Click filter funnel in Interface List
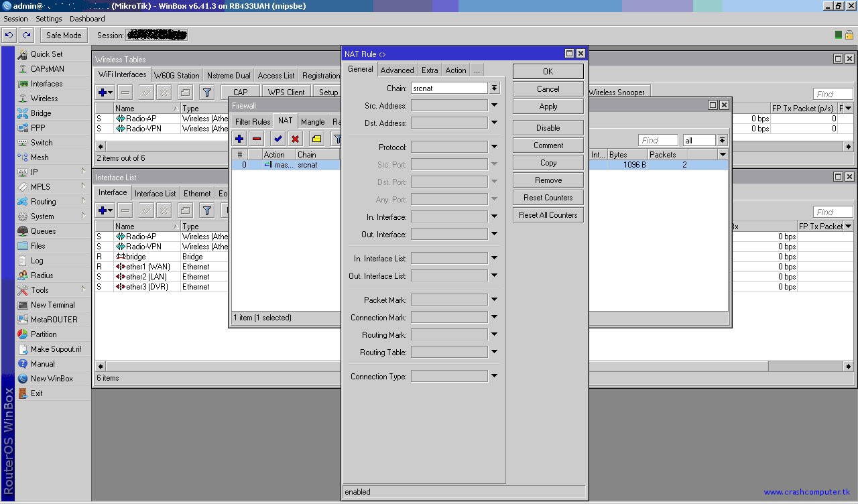This screenshot has width=858, height=504. 207,210
